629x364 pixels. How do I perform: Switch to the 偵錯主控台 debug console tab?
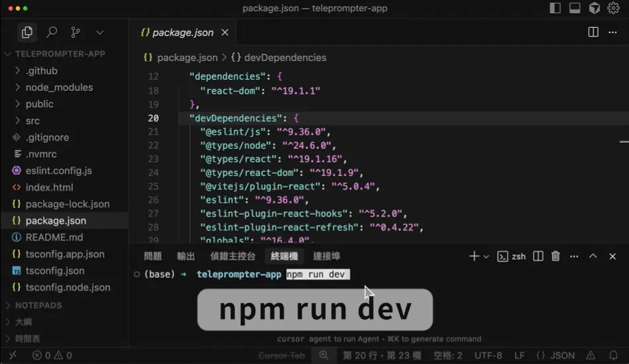[232, 256]
